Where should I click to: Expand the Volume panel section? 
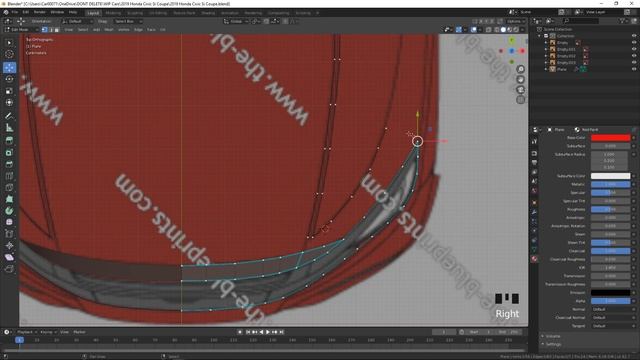point(553,336)
